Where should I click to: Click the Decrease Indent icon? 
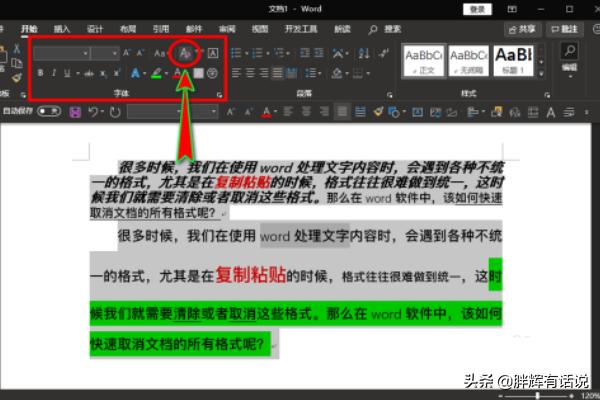[305, 53]
